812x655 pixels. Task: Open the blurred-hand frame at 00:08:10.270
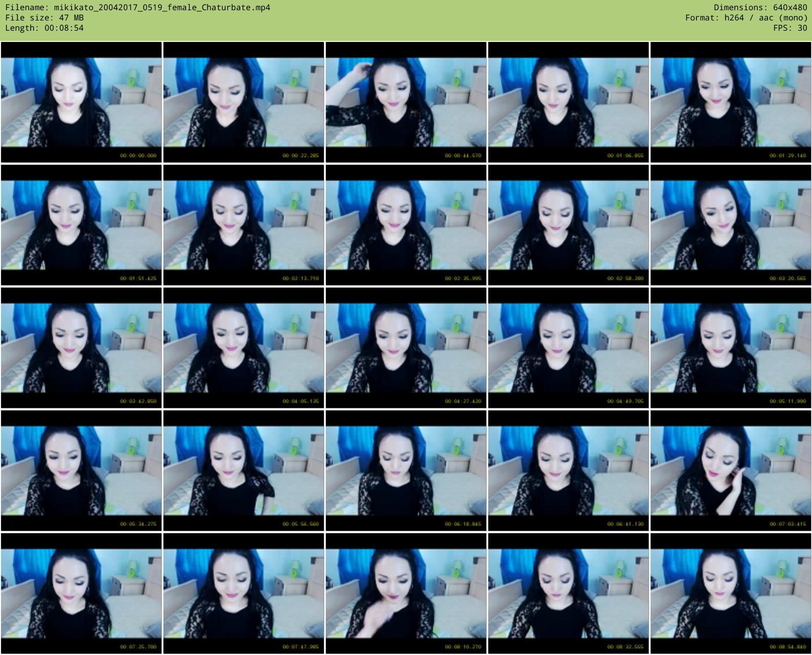(406, 594)
